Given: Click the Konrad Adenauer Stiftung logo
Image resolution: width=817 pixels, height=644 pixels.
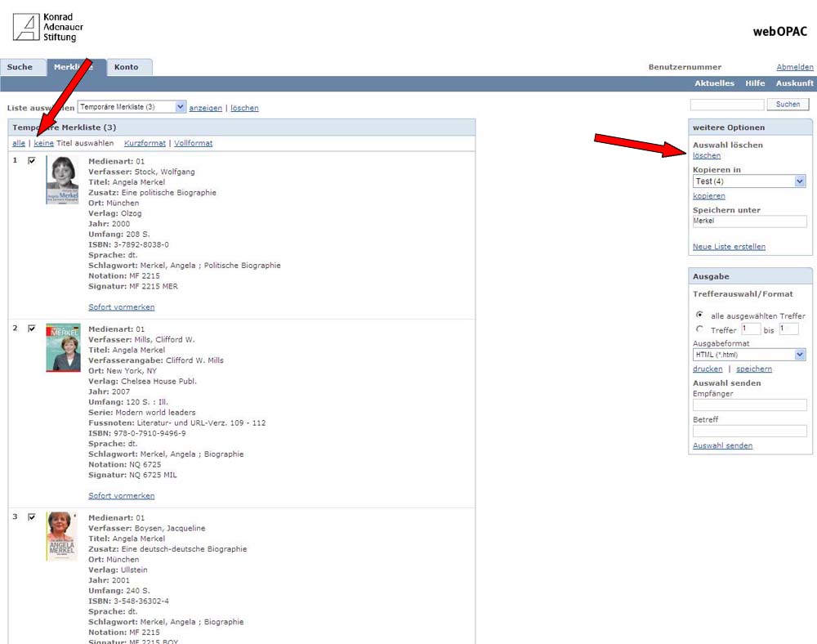Looking at the screenshot, I should [48, 27].
